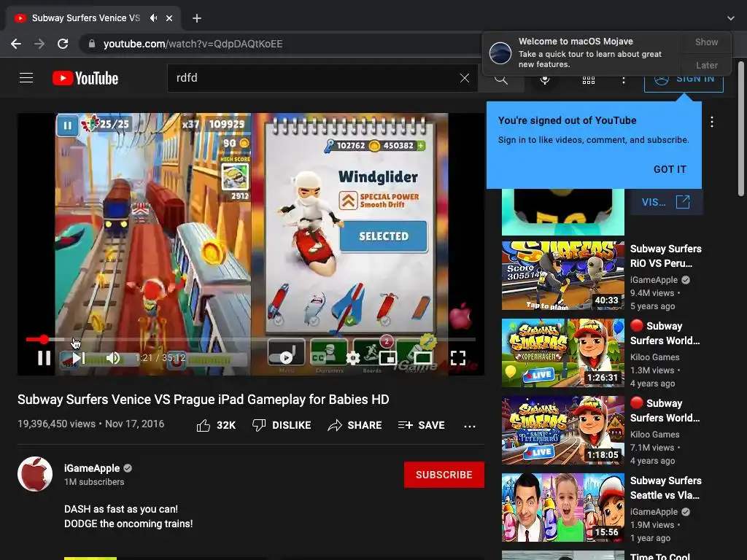747x560 pixels.
Task: Click the Subway Surfers Venice VS Prague video title
Action: point(204,400)
